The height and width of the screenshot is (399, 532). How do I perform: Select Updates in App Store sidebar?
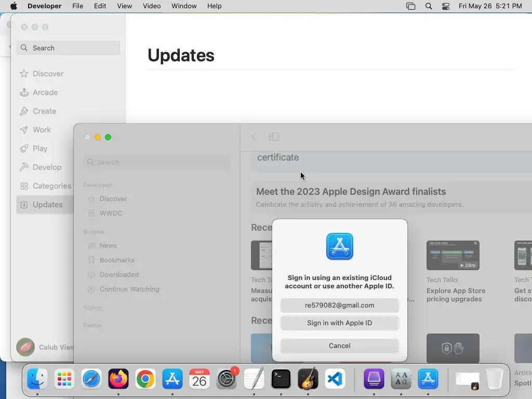click(44, 205)
